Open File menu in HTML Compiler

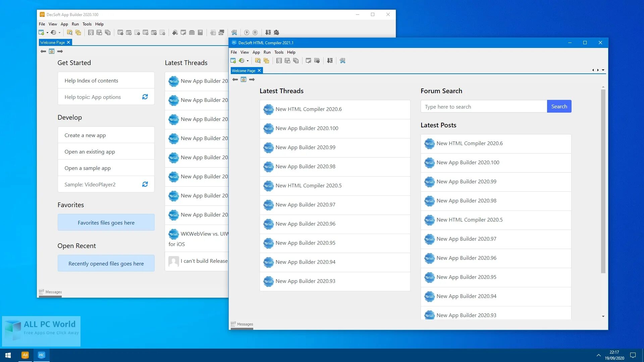click(234, 52)
